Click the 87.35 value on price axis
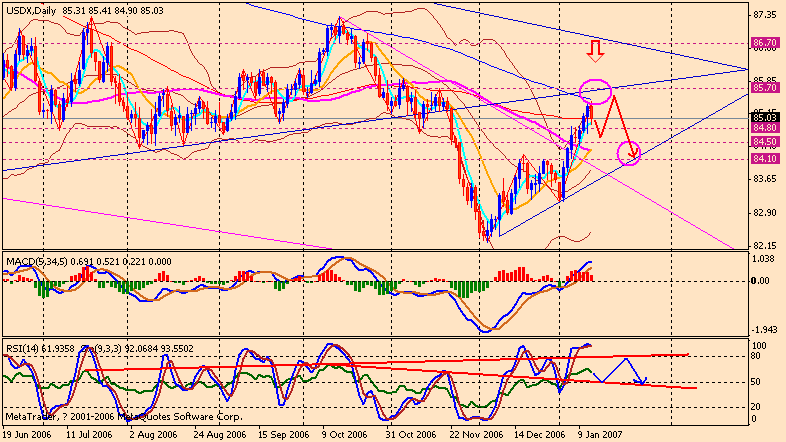This screenshot has height=442, width=786. click(x=765, y=15)
